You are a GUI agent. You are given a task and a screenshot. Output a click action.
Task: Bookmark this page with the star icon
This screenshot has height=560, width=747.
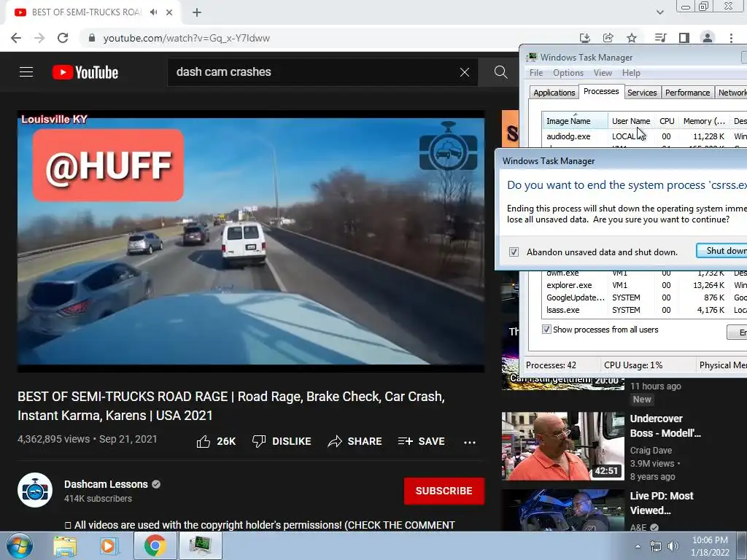click(x=632, y=38)
